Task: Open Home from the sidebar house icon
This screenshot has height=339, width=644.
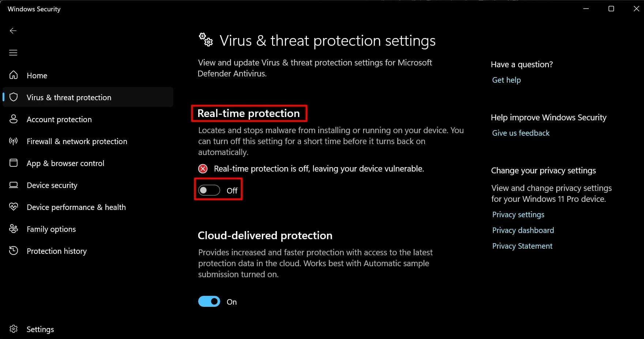Action: coord(14,75)
